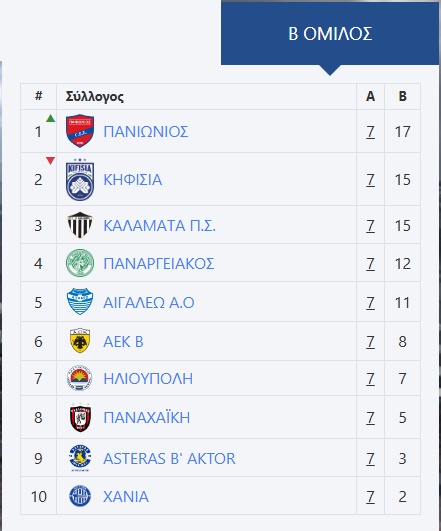
Task: Click ΧΑΝΙΑ team name
Action: [x=126, y=497]
